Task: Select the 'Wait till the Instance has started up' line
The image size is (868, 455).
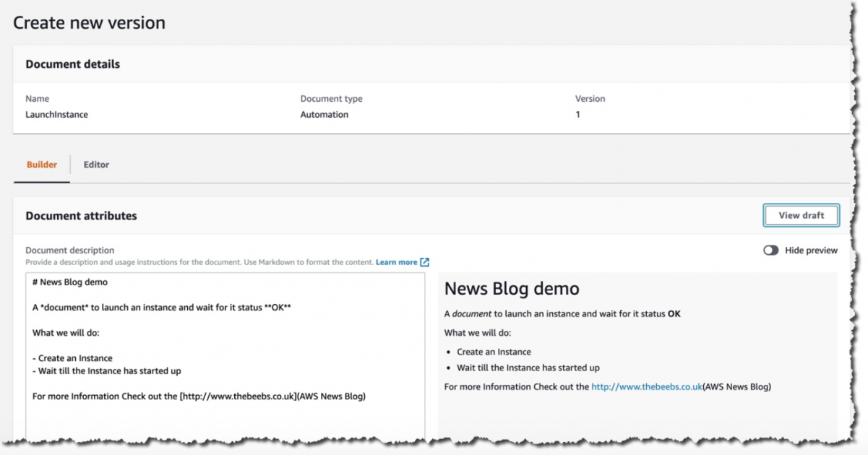Action: point(528,368)
